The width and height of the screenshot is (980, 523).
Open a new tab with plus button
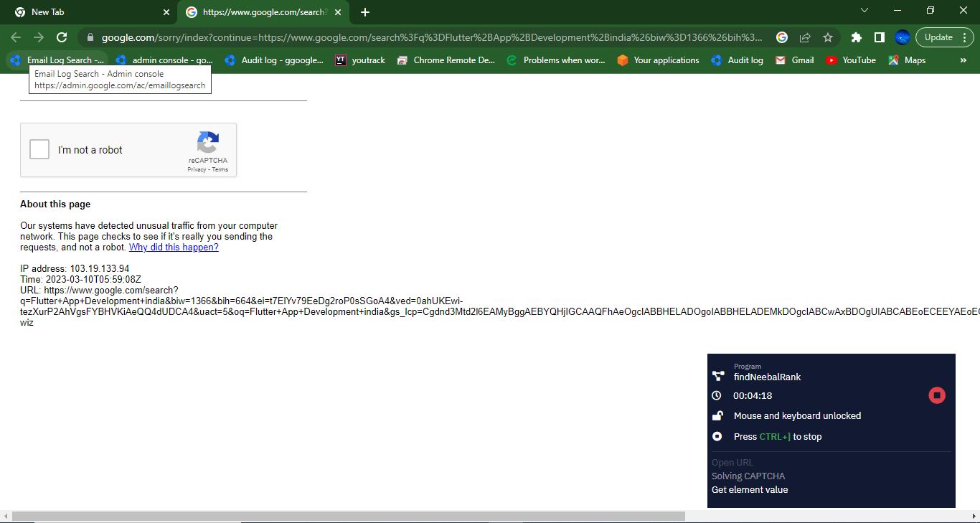coord(365,12)
